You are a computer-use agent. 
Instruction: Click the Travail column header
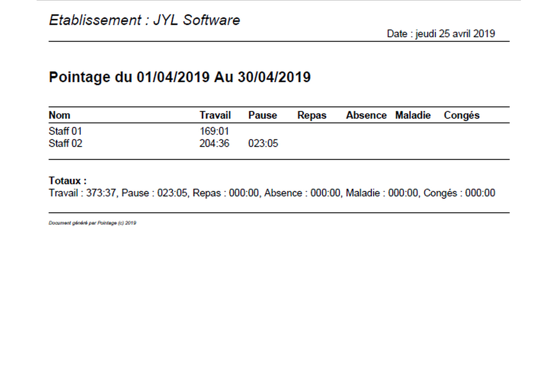[x=215, y=115]
